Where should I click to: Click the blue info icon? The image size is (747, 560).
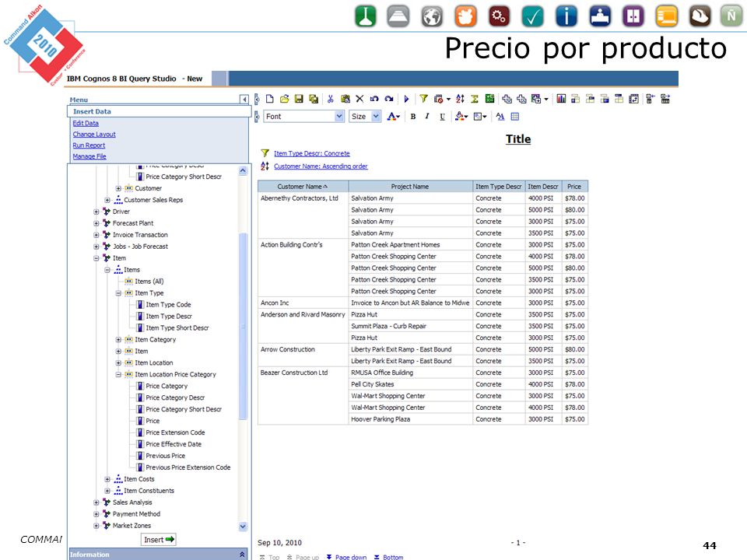566,16
